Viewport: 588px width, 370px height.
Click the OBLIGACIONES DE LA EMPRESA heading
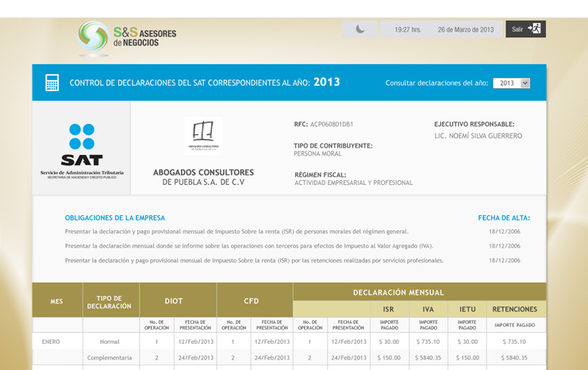point(115,218)
